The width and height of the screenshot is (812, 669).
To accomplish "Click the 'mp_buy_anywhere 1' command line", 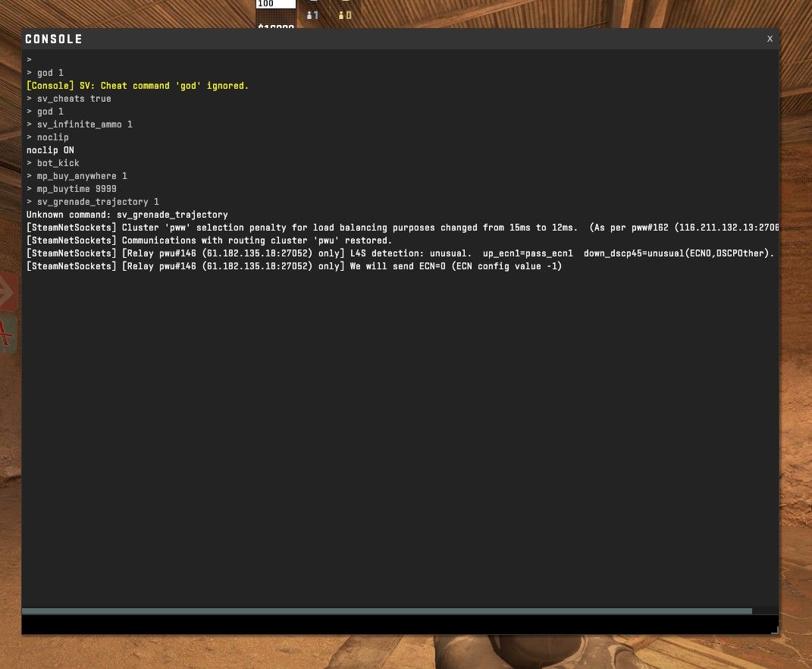I will (x=82, y=176).
